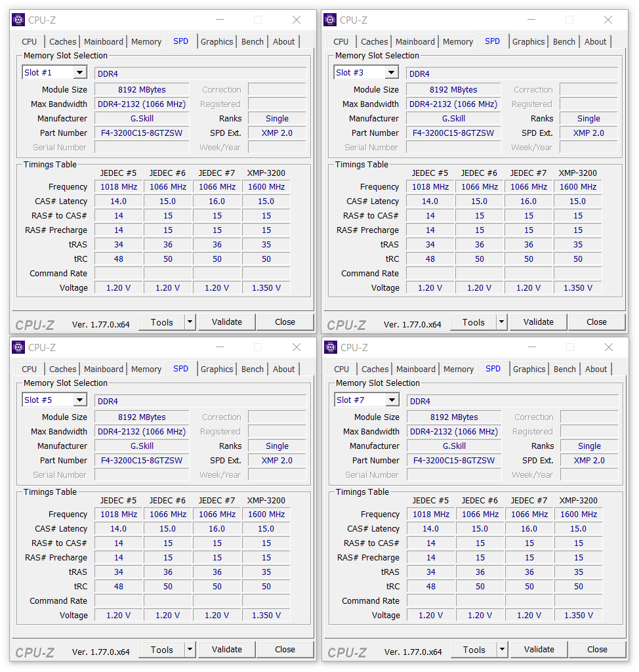Click Close button in Slot #3 window
The height and width of the screenshot is (672, 639).
[596, 322]
